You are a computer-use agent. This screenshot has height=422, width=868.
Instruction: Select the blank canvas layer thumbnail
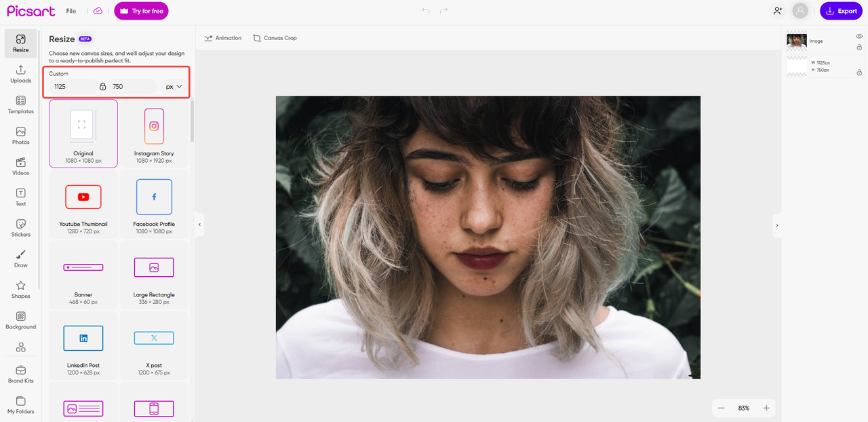pyautogui.click(x=797, y=66)
